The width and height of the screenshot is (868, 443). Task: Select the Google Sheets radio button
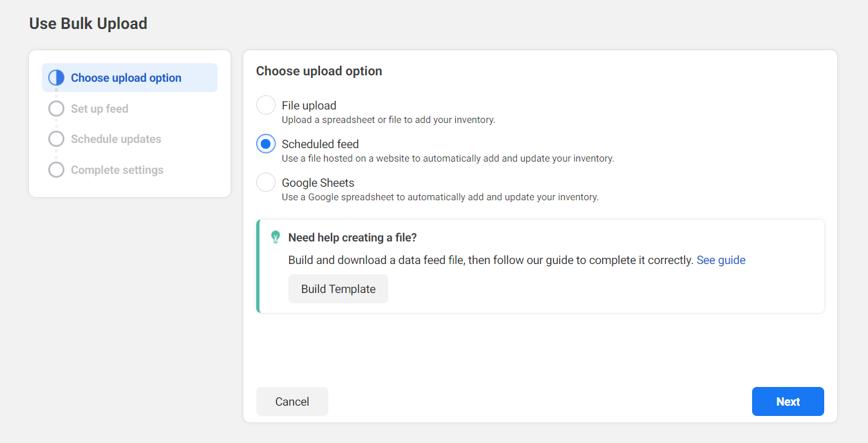(266, 182)
